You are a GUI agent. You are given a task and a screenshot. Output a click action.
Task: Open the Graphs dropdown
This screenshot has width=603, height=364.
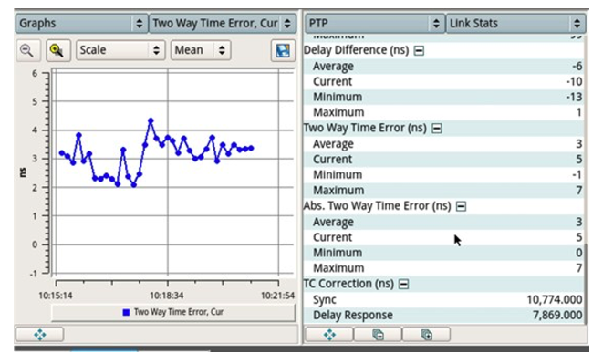81,24
